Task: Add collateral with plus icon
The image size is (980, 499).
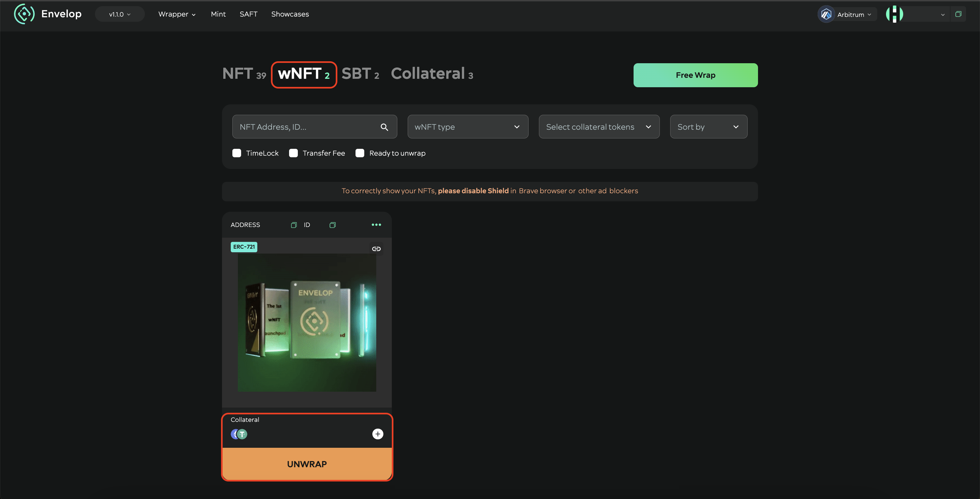Action: (378, 434)
